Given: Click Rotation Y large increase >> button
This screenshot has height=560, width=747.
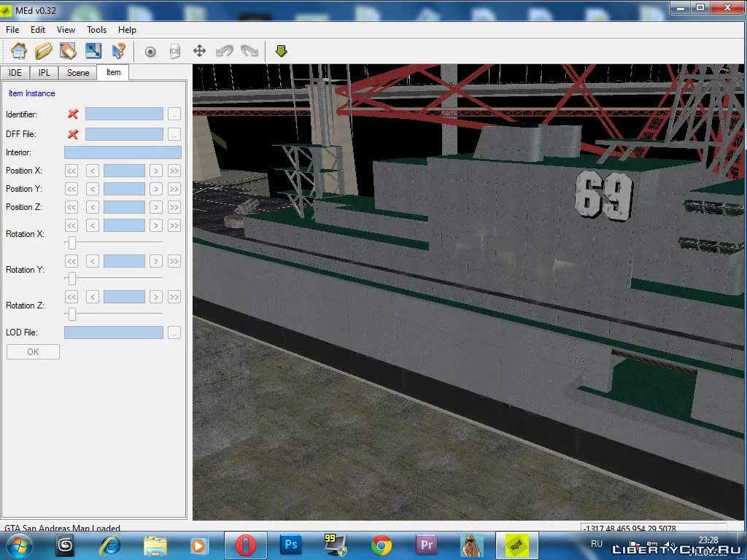Looking at the screenshot, I should [x=174, y=261].
